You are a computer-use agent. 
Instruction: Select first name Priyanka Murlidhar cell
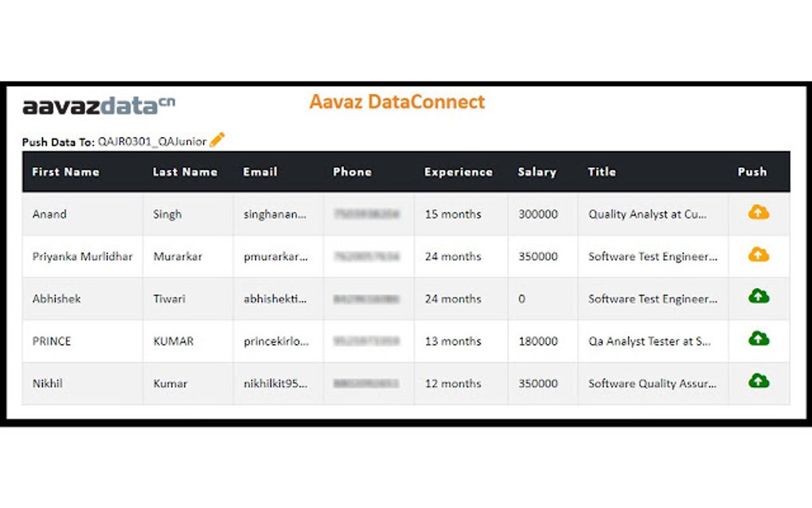coord(82,256)
